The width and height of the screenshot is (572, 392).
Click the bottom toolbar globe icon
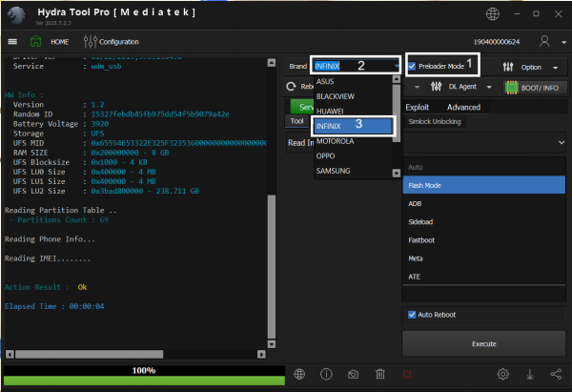[299, 374]
